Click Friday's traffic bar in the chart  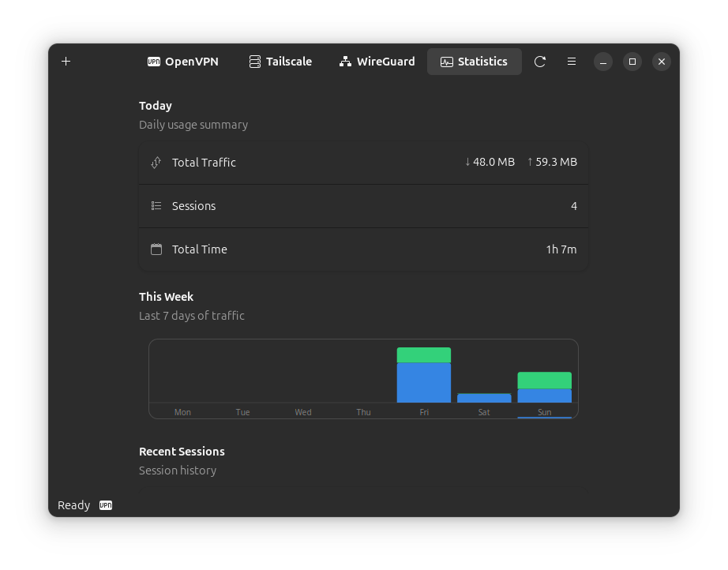point(424,375)
